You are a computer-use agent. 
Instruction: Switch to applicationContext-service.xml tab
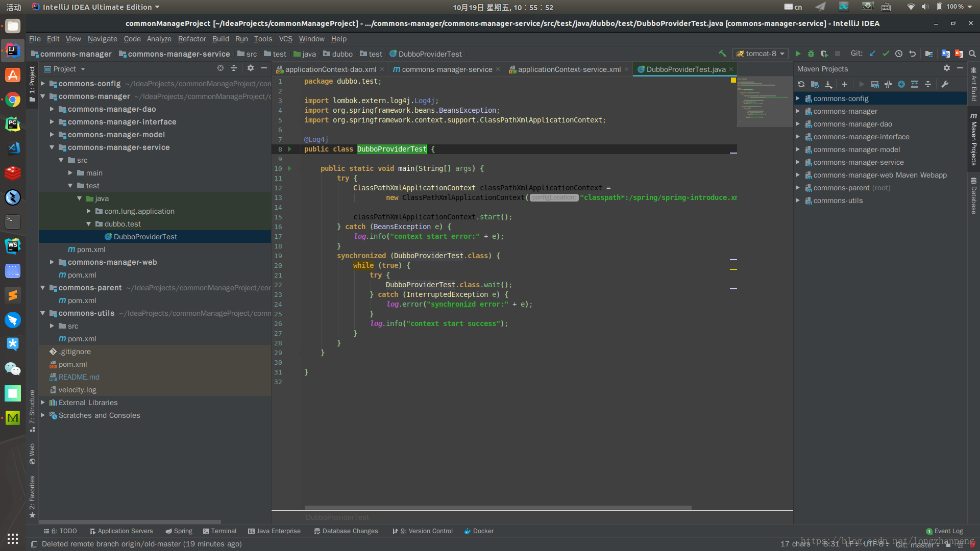coord(569,69)
